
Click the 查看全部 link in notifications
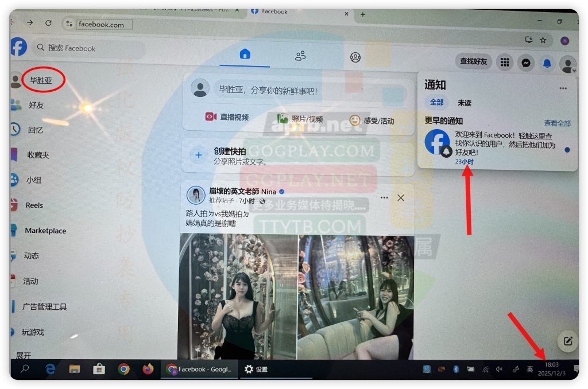coord(557,123)
